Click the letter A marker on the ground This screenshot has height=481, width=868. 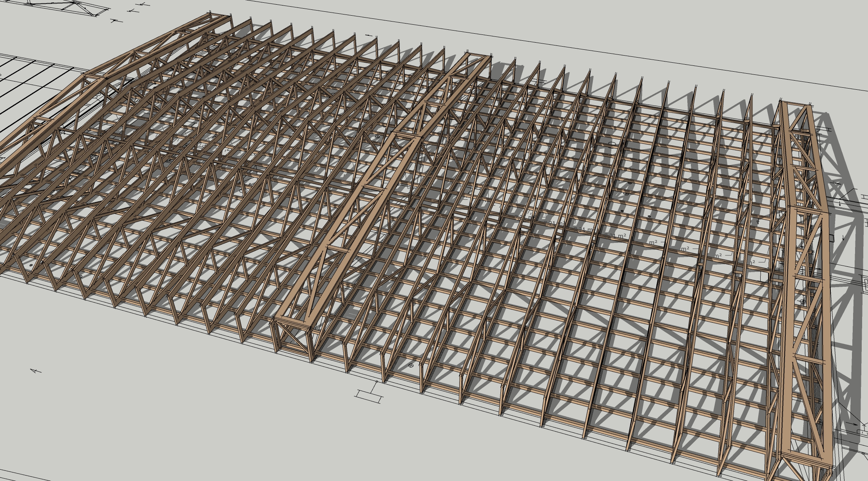pos(36,371)
